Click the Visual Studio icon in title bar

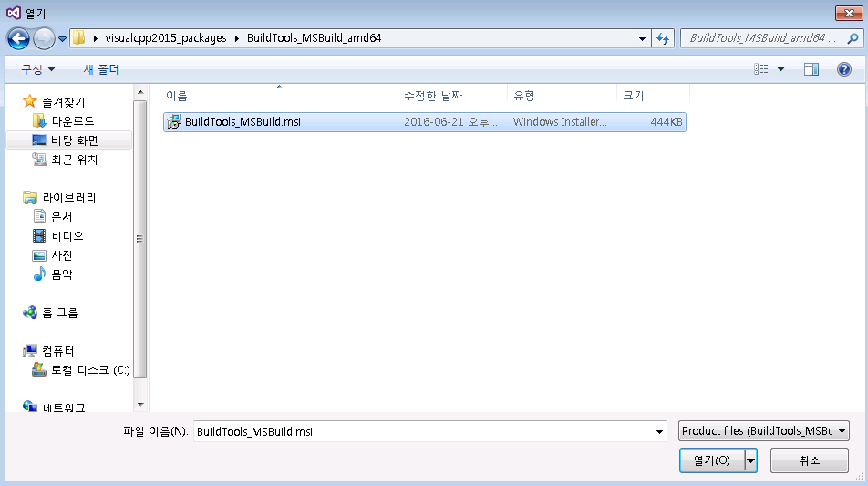click(x=14, y=12)
